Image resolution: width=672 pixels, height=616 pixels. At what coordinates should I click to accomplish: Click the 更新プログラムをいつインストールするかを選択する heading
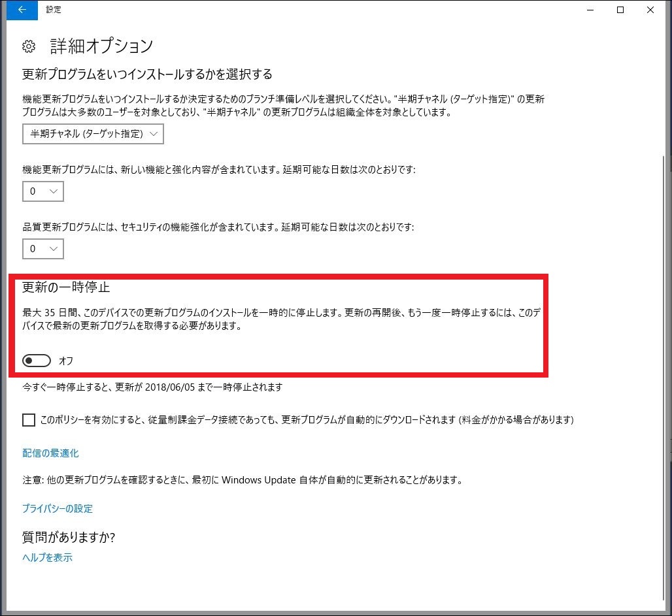click(147, 74)
